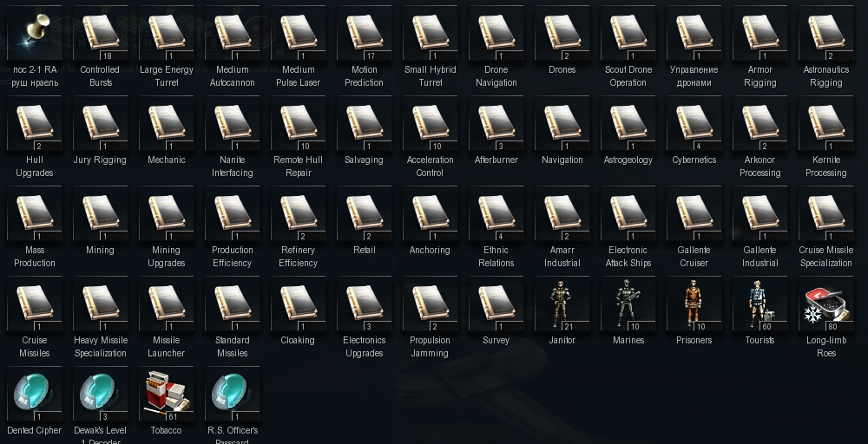Select the Acceleration Control skillbook stack

coord(431,123)
